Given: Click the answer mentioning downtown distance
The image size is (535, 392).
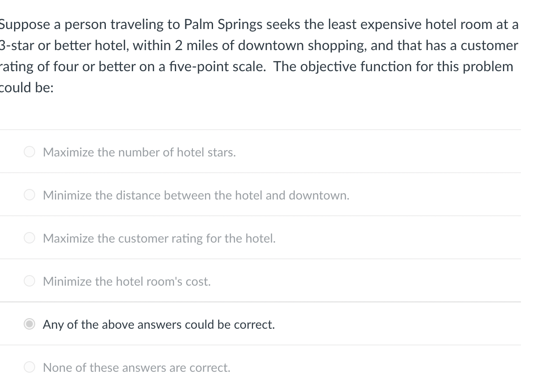Looking at the screenshot, I should (196, 195).
